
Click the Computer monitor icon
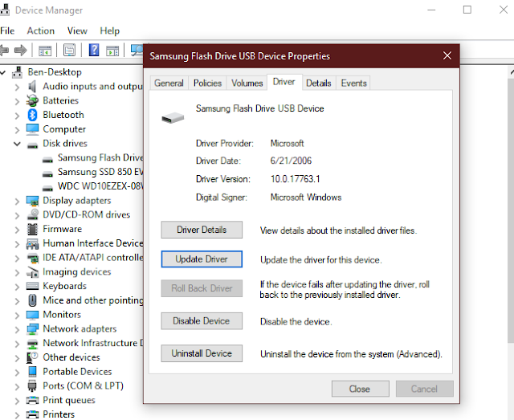pos(32,129)
